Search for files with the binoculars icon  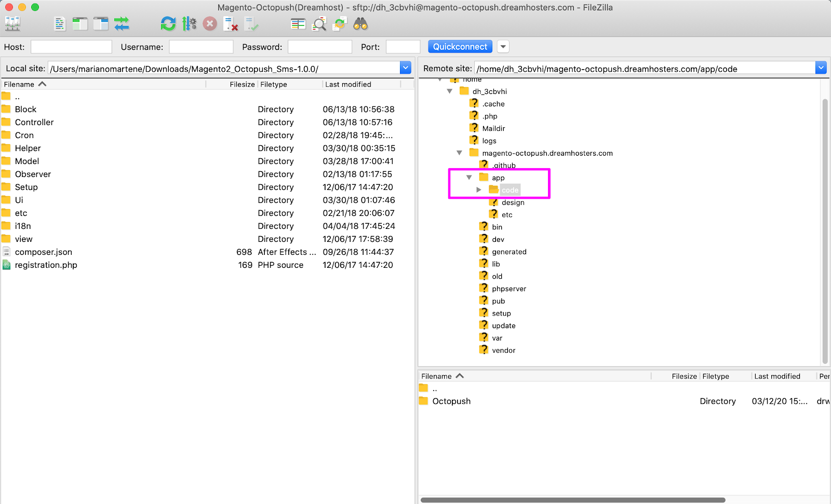click(360, 24)
